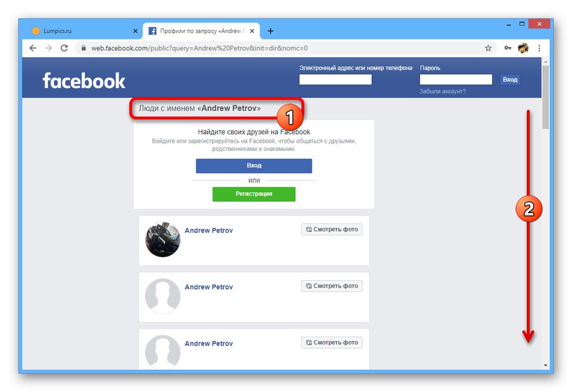
Task: Click the Найдите своих друзей на Facebook text
Action: coord(254,132)
